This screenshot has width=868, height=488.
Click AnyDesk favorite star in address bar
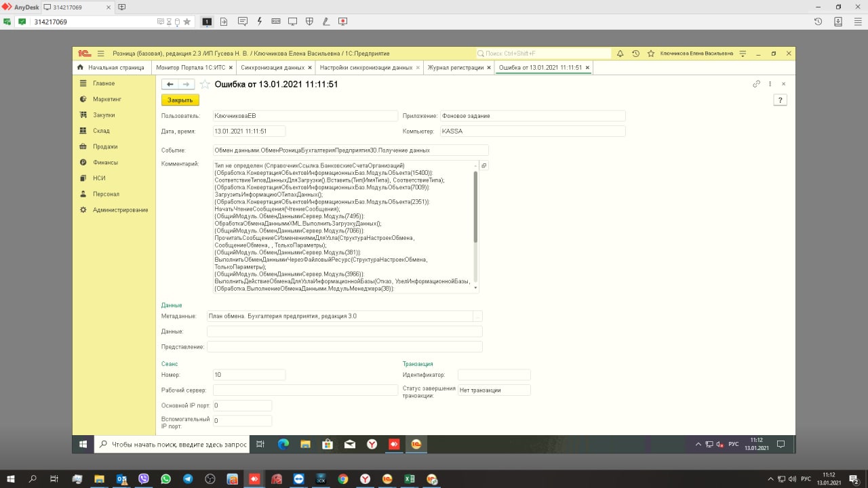(187, 22)
